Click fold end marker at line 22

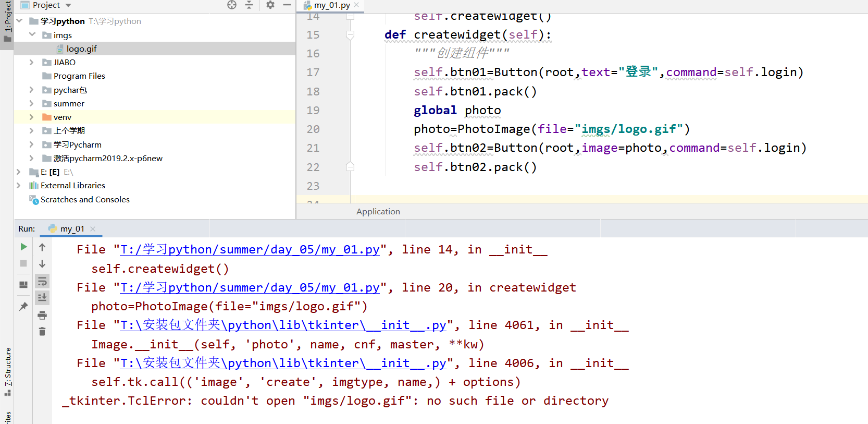tap(350, 167)
